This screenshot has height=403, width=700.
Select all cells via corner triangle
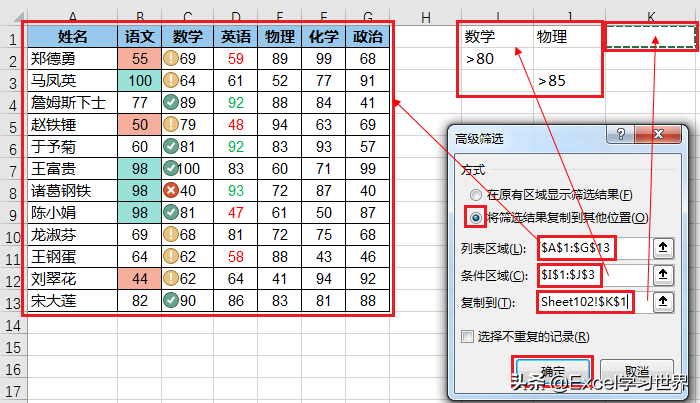pos(18,17)
